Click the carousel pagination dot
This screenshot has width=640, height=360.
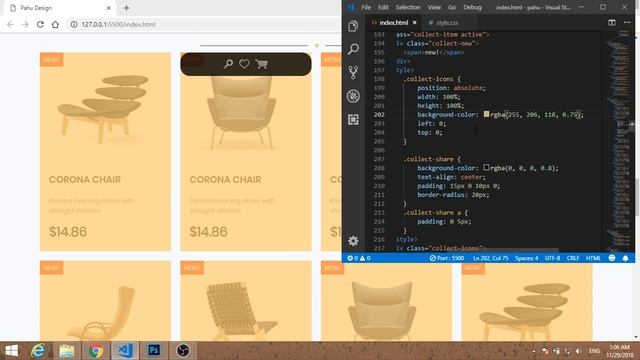pyautogui.click(x=316, y=45)
